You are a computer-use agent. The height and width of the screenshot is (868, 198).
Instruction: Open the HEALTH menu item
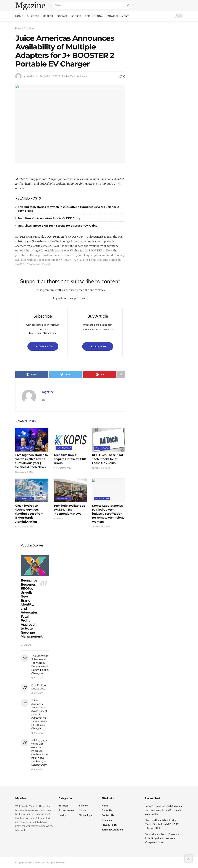click(x=48, y=16)
